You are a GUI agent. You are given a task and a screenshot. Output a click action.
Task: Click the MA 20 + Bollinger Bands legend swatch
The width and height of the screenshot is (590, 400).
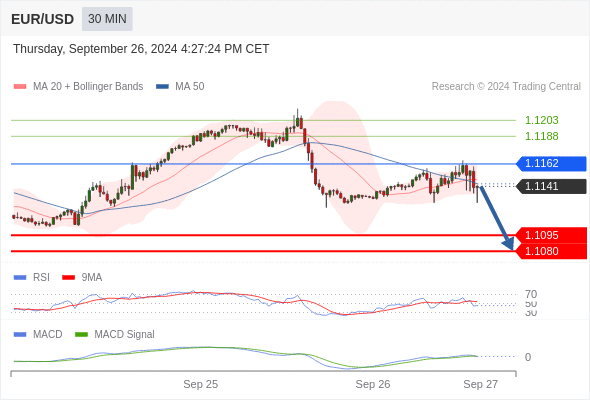coord(20,87)
